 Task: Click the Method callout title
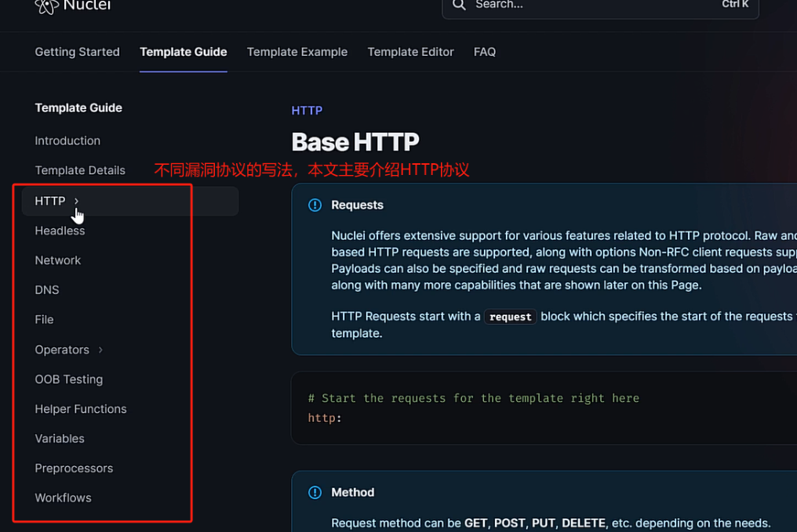[x=353, y=492]
